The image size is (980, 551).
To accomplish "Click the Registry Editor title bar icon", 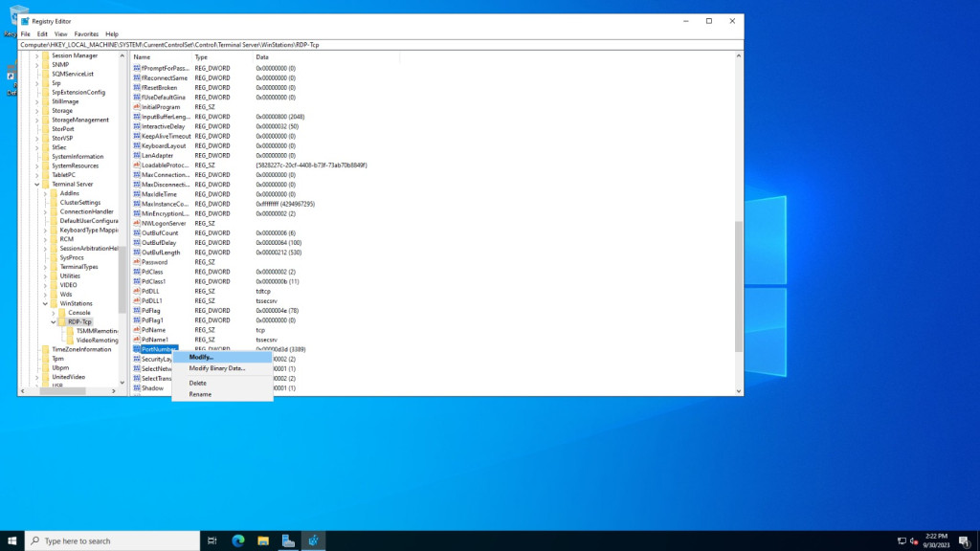I will click(25, 21).
